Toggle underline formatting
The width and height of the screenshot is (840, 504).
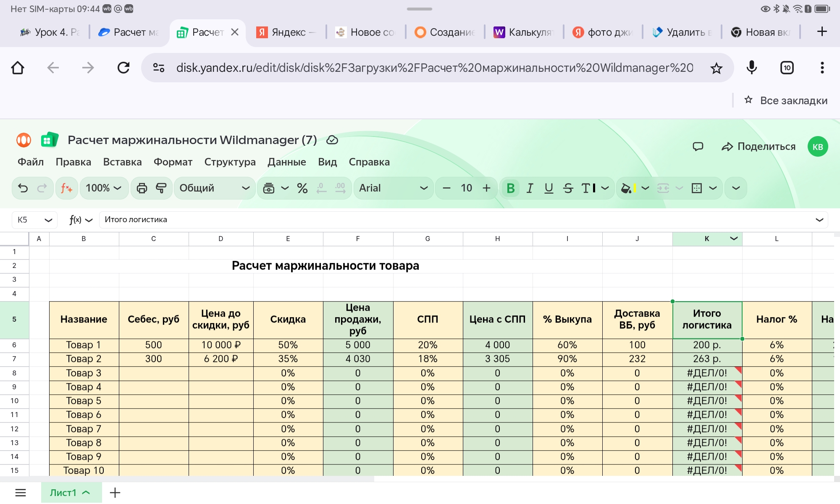(549, 188)
